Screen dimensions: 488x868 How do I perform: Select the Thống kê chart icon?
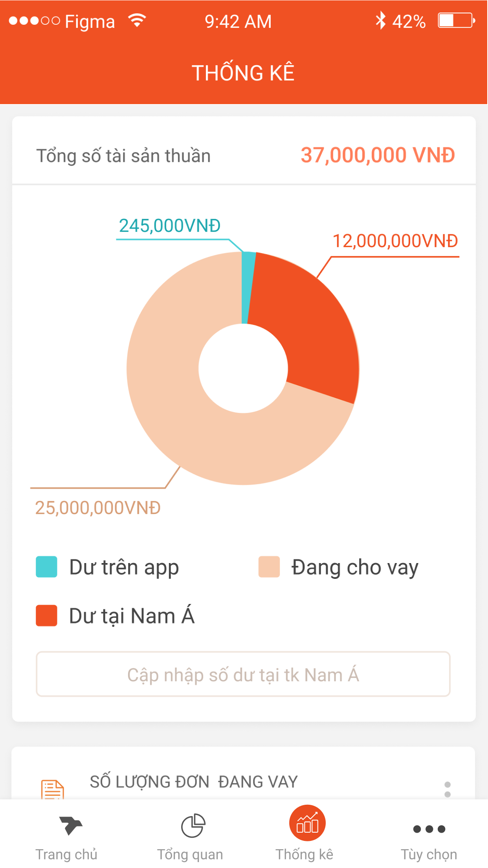click(x=307, y=823)
